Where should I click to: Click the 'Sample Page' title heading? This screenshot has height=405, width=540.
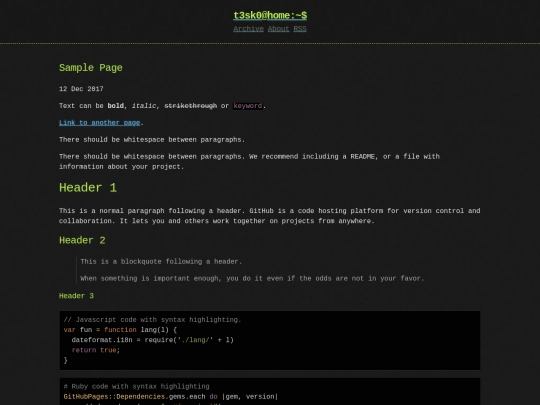pyautogui.click(x=91, y=68)
